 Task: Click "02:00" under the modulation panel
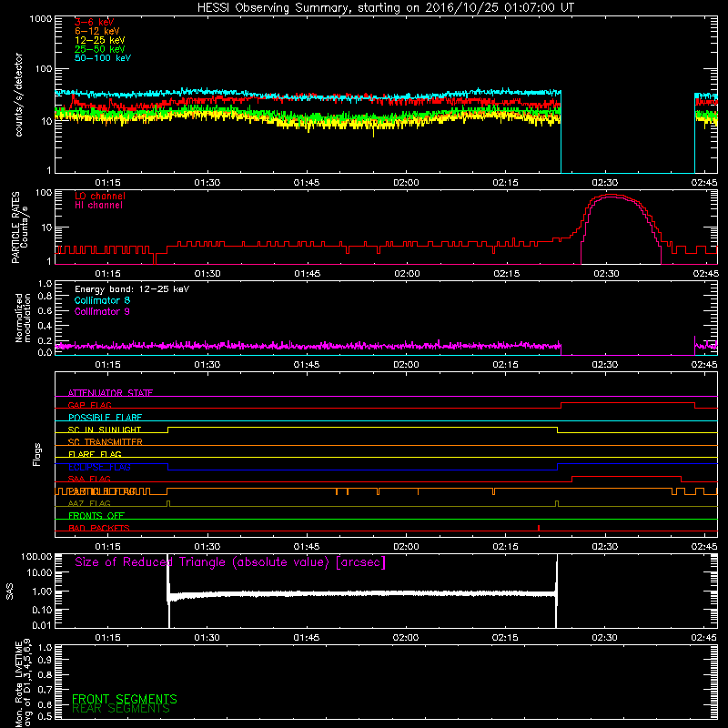coord(406,365)
